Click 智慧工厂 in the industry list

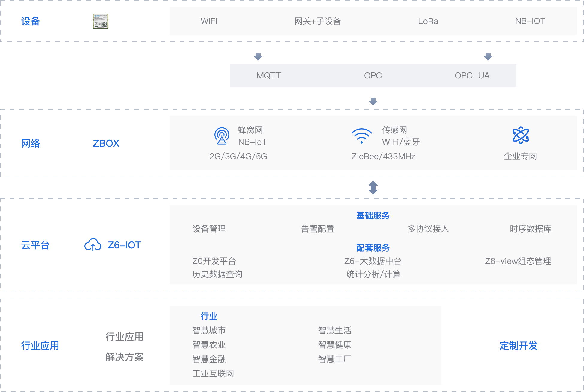335,359
